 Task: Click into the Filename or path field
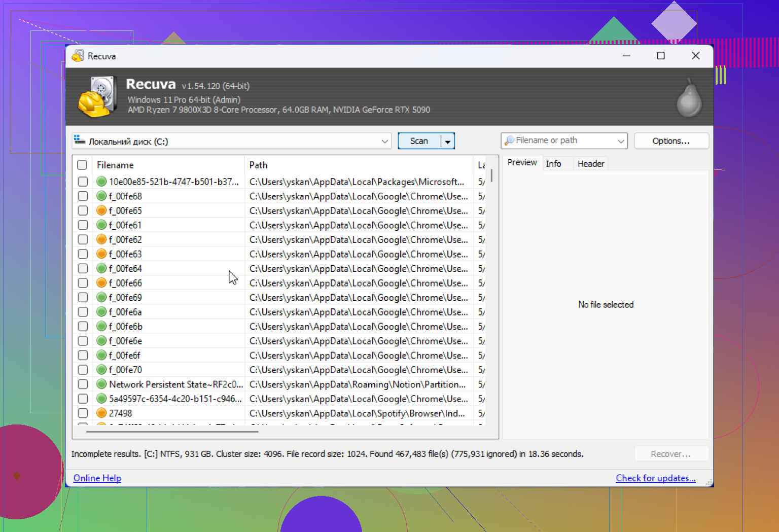point(563,140)
